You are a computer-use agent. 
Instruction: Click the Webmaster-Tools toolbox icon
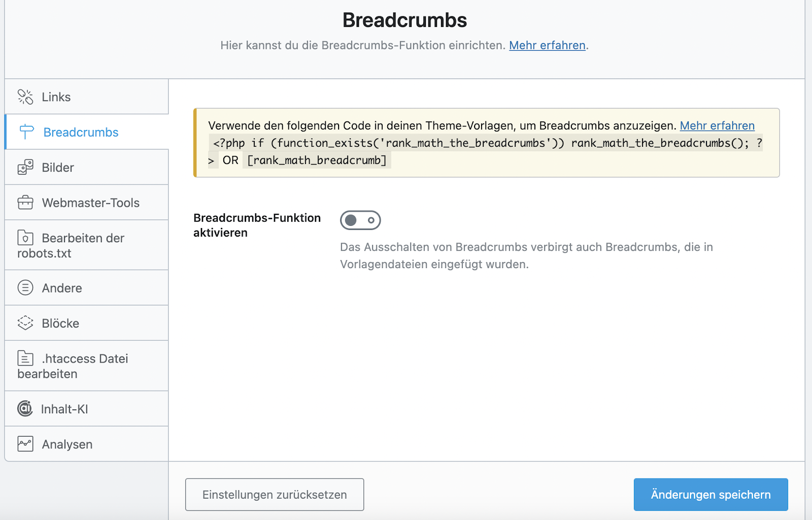25,203
